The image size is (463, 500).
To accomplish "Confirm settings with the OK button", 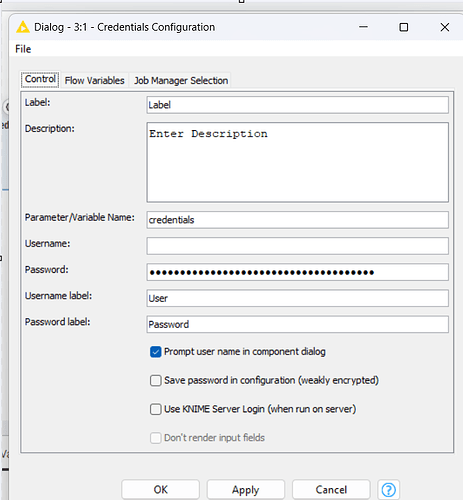I will [x=160, y=489].
